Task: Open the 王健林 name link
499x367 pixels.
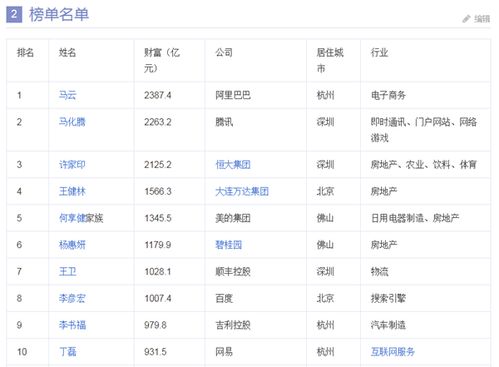Action: click(x=72, y=191)
